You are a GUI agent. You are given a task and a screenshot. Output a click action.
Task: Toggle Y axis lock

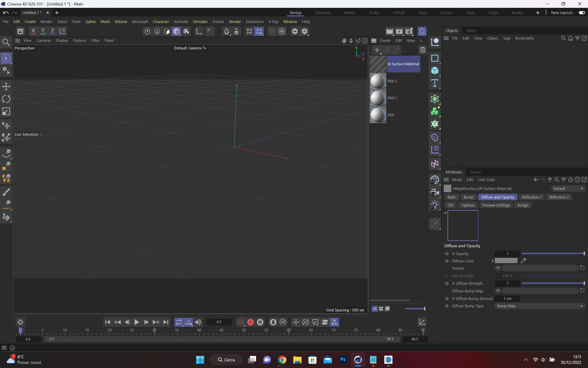(x=43, y=31)
